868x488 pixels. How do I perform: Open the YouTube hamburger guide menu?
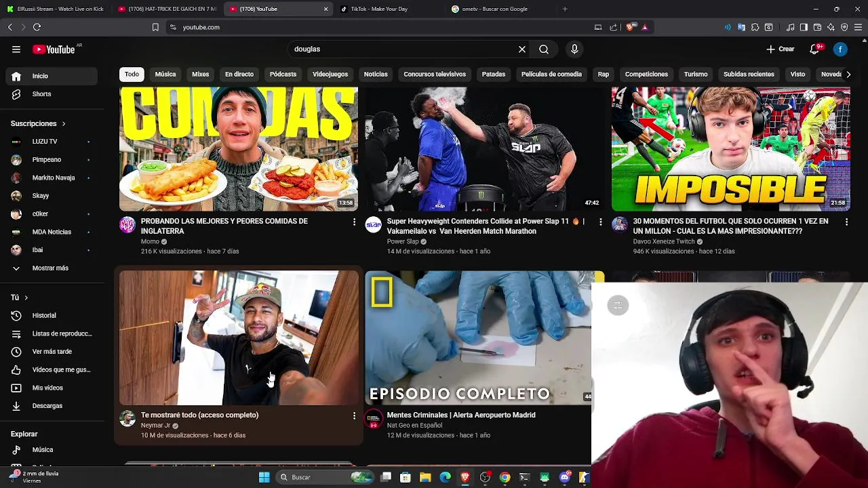coord(16,49)
